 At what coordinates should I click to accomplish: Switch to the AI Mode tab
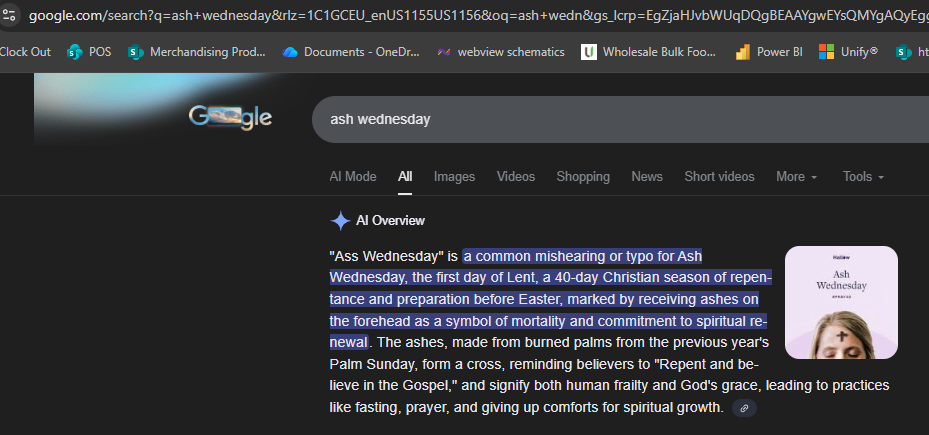click(353, 177)
